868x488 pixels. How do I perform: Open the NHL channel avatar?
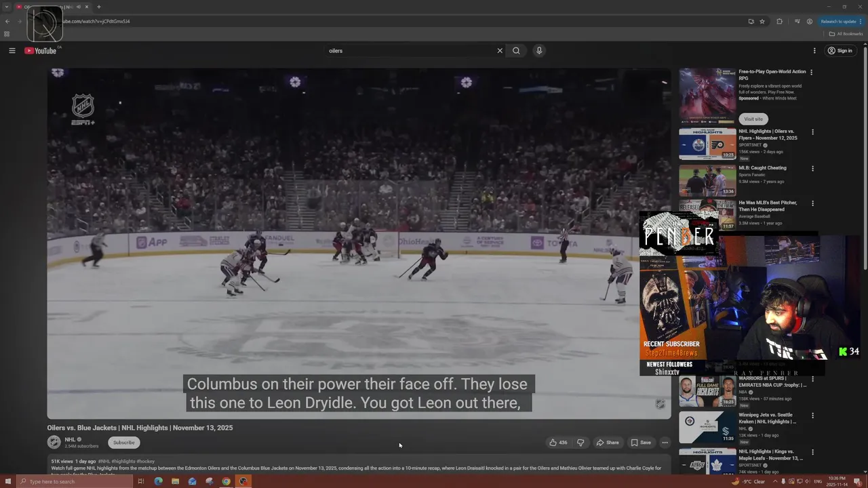point(54,443)
